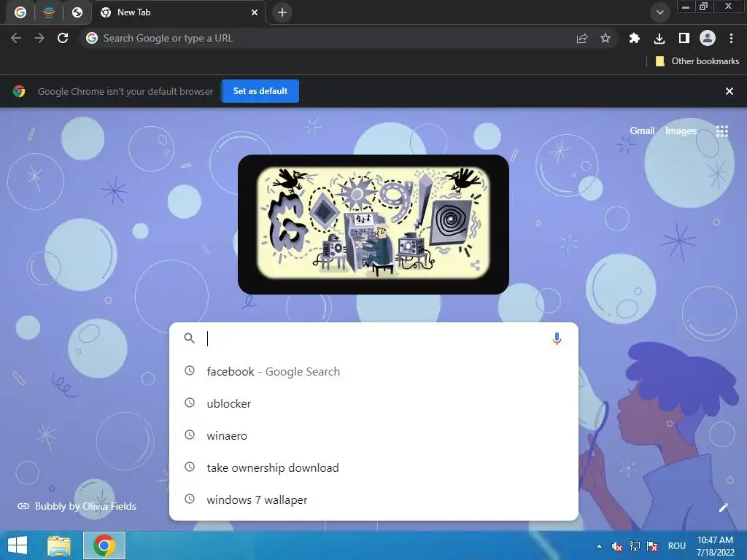Open the clock showing 10:47 AM
747x560 pixels.
pyautogui.click(x=715, y=546)
